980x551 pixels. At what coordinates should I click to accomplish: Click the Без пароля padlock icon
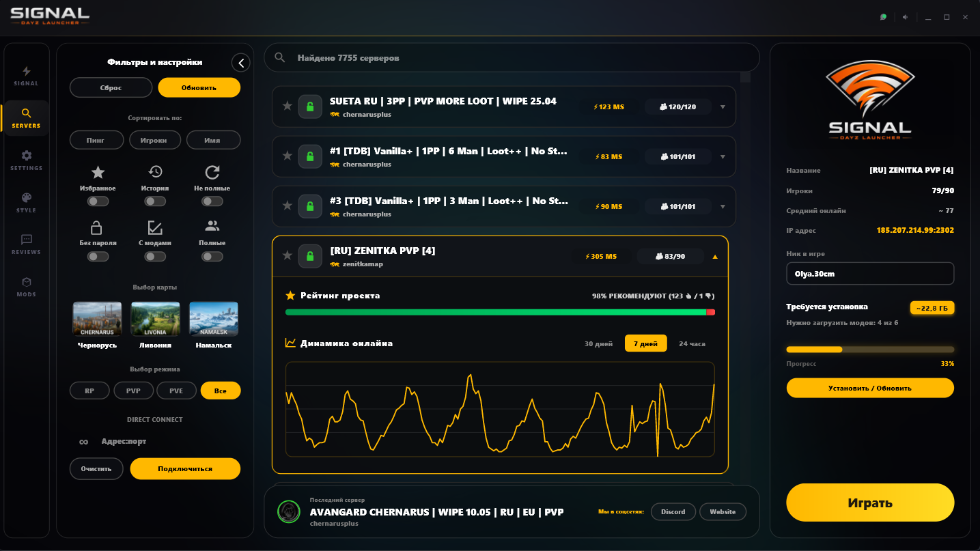98,227
